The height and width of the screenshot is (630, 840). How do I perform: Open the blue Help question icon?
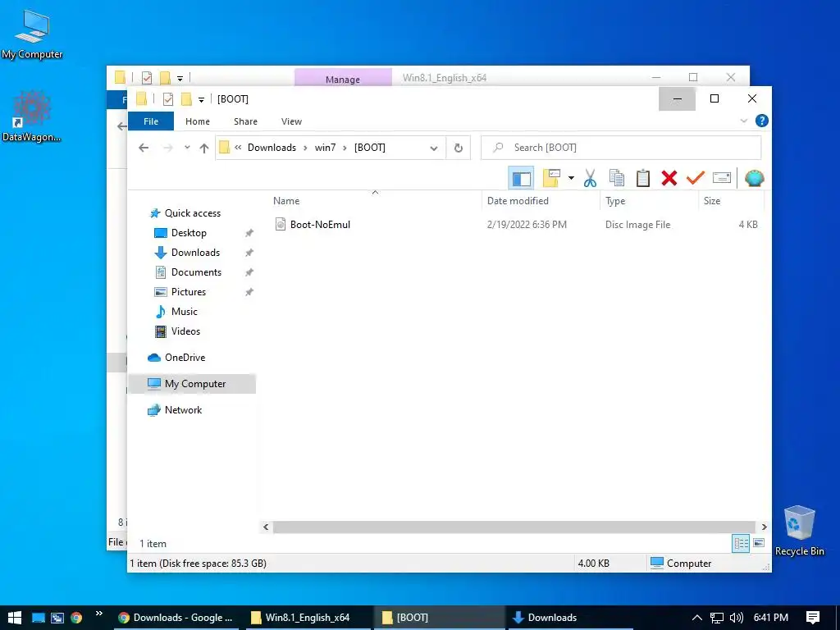click(x=762, y=121)
